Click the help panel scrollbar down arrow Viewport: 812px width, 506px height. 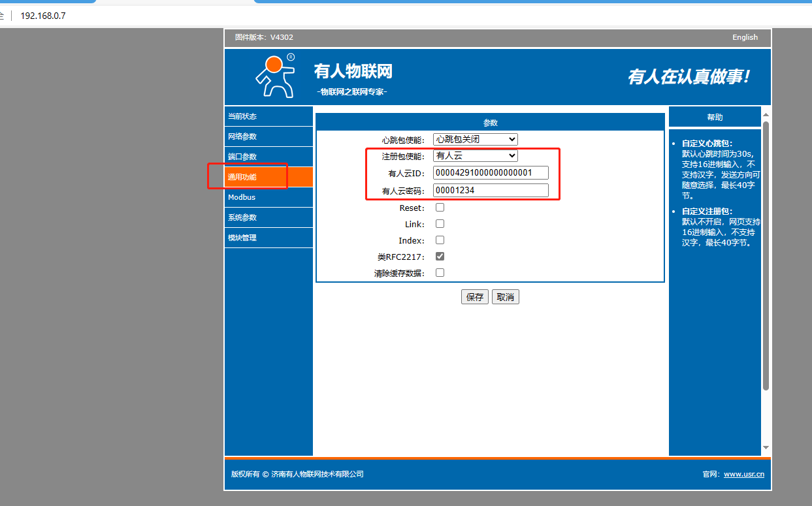[x=766, y=448]
